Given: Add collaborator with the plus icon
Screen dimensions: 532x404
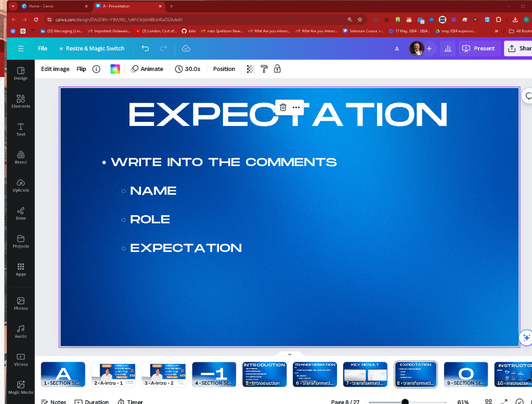Looking at the screenshot, I should tap(429, 48).
